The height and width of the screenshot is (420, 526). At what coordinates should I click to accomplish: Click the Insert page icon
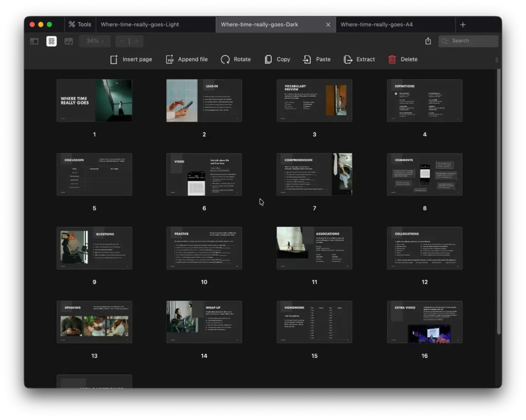tap(114, 60)
